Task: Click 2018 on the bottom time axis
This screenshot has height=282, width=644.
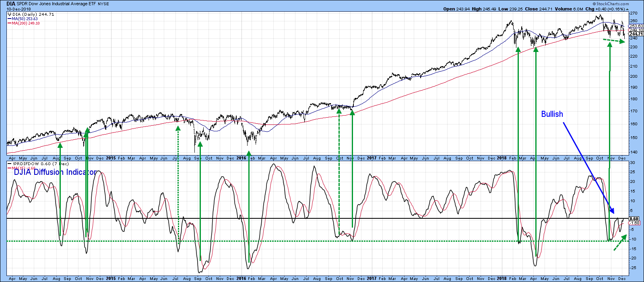Action: [502, 278]
